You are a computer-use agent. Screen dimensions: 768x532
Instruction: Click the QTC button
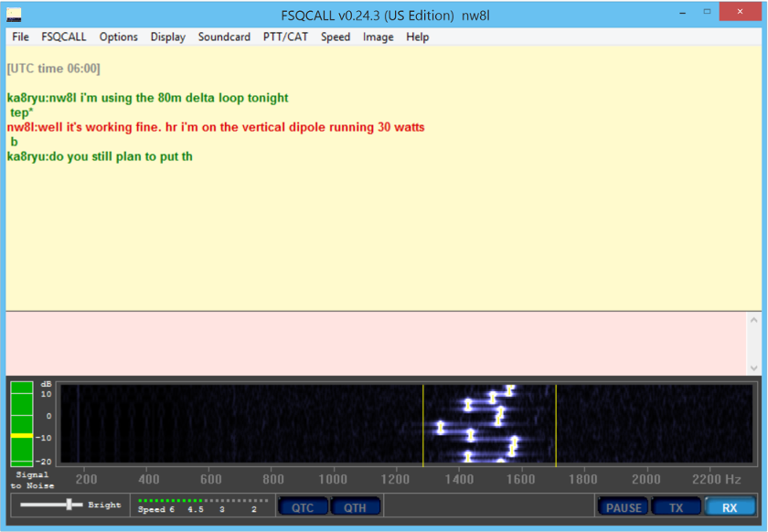pyautogui.click(x=303, y=507)
